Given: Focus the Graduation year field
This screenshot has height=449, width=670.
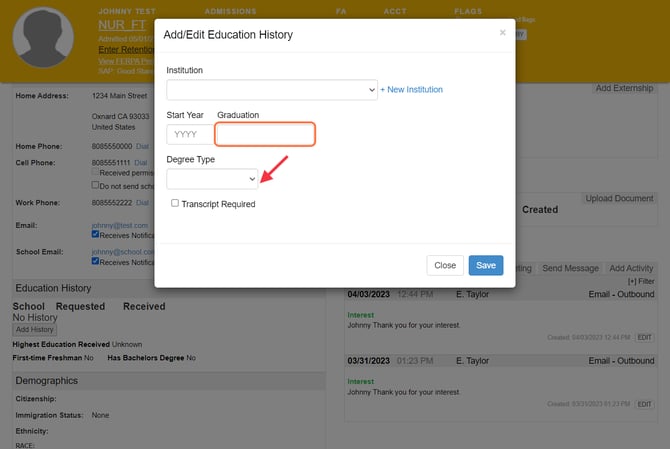Looking at the screenshot, I should coord(265,134).
